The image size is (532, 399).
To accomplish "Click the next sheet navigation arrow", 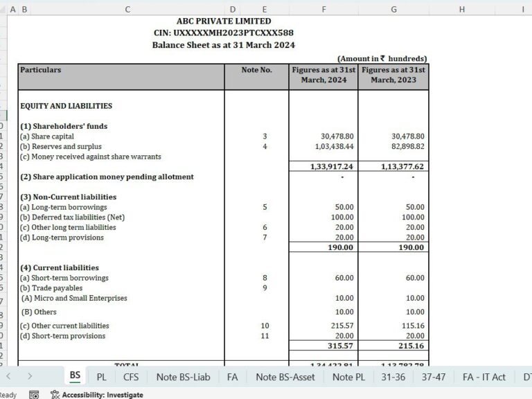I will [x=30, y=376].
